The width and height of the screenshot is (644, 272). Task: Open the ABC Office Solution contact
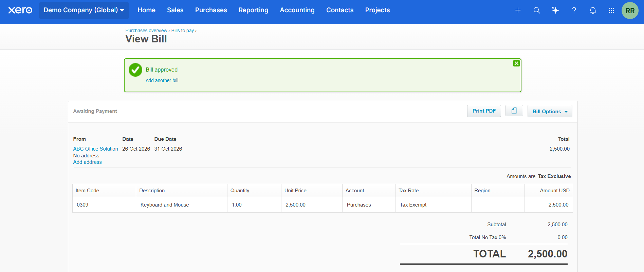(96, 149)
